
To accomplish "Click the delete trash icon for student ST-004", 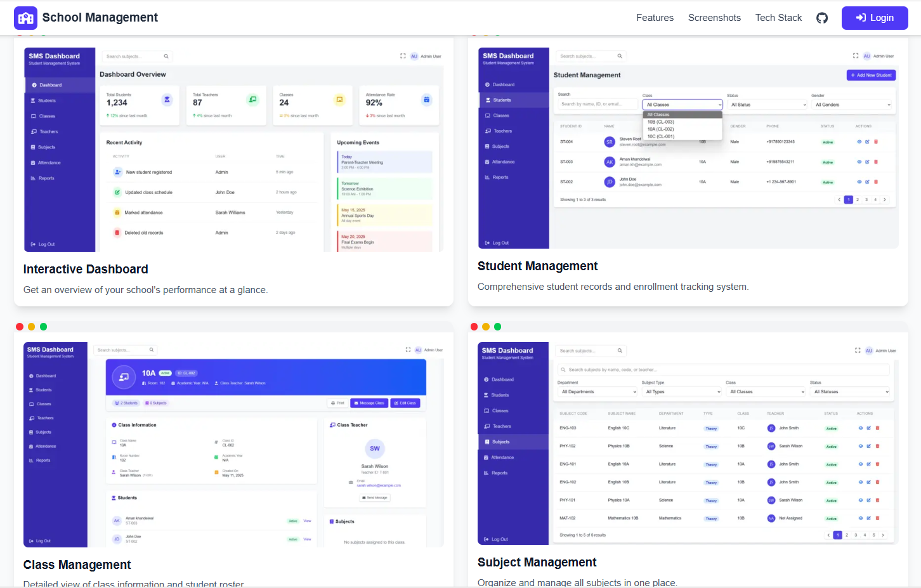I will pyautogui.click(x=876, y=141).
